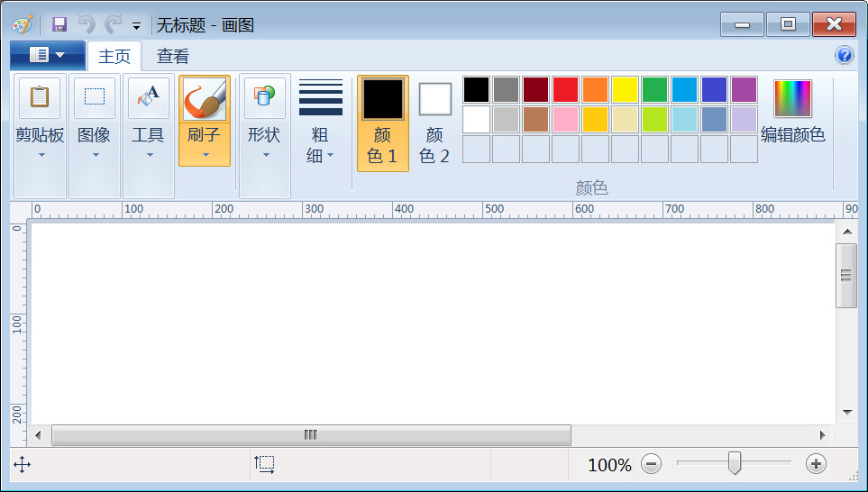Pick the black color swatch
868x492 pixels.
click(476, 89)
